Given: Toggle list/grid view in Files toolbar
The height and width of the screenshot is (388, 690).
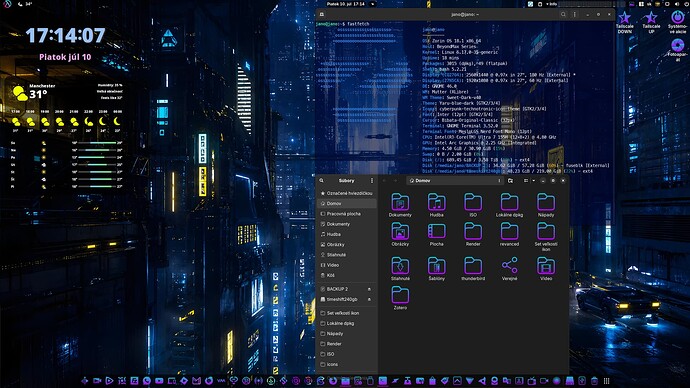Looking at the screenshot, I should click(x=526, y=180).
